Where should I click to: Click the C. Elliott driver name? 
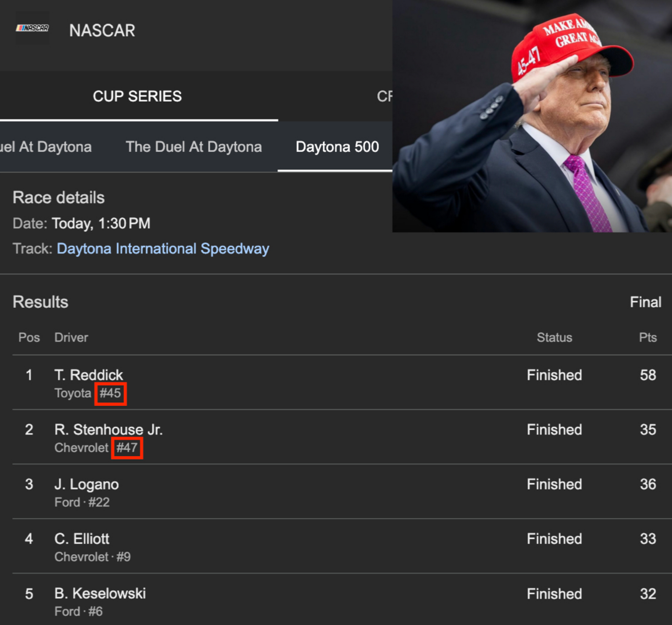tap(82, 539)
